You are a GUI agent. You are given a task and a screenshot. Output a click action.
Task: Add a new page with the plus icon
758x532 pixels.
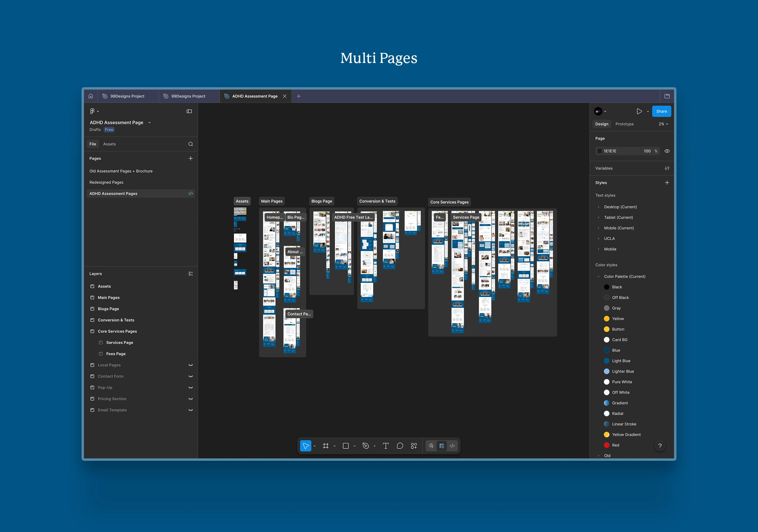pos(191,158)
